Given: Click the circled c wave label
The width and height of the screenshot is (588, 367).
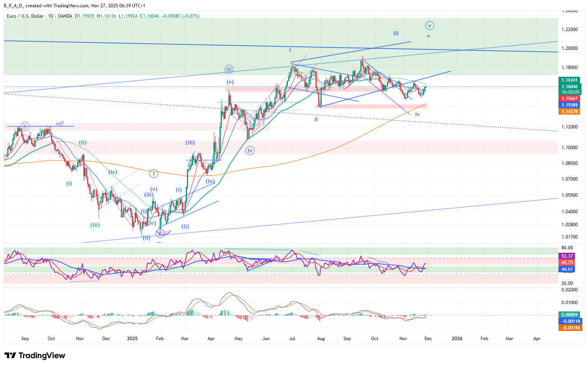Looking at the screenshot, I should (160, 233).
